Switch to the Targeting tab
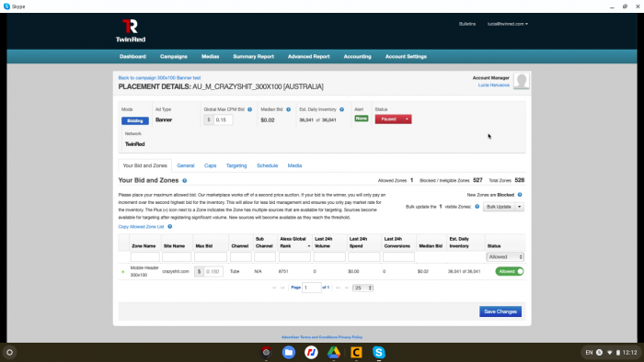 236,165
